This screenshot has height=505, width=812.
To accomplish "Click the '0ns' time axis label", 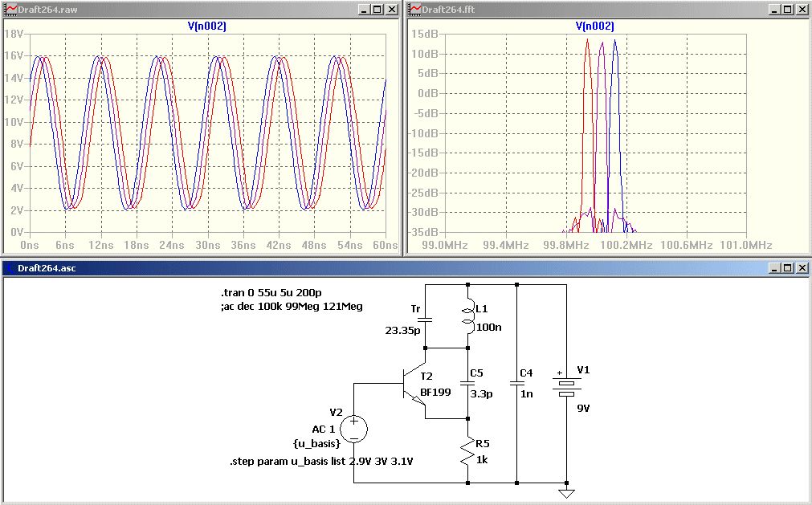I will pyautogui.click(x=30, y=245).
